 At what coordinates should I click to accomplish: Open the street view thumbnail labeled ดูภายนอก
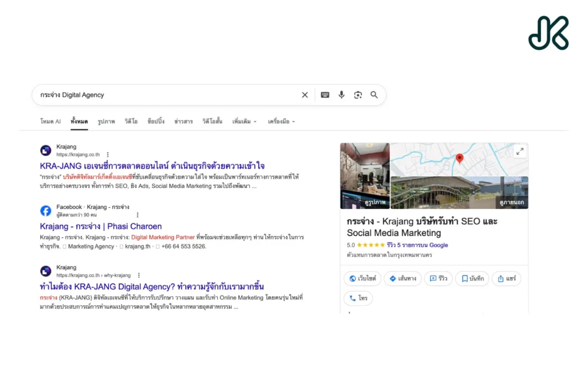pos(459,193)
